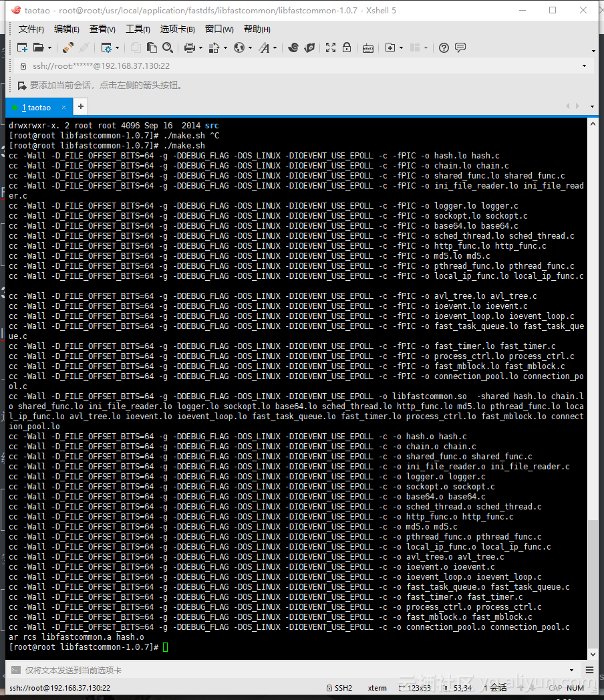604x700 pixels.
Task: Expand the compose bar target dropdown
Action: click(571, 670)
